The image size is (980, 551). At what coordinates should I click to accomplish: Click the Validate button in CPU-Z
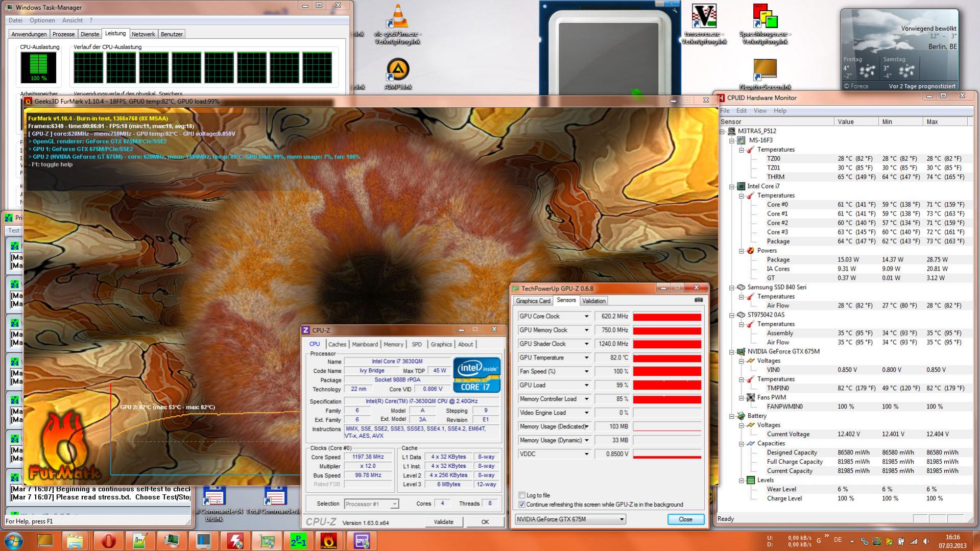pyautogui.click(x=443, y=522)
